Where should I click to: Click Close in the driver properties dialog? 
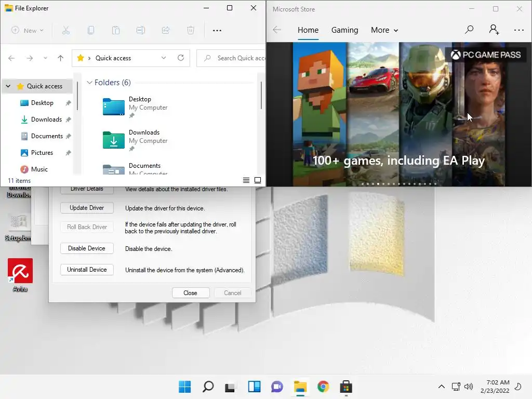coord(190,293)
